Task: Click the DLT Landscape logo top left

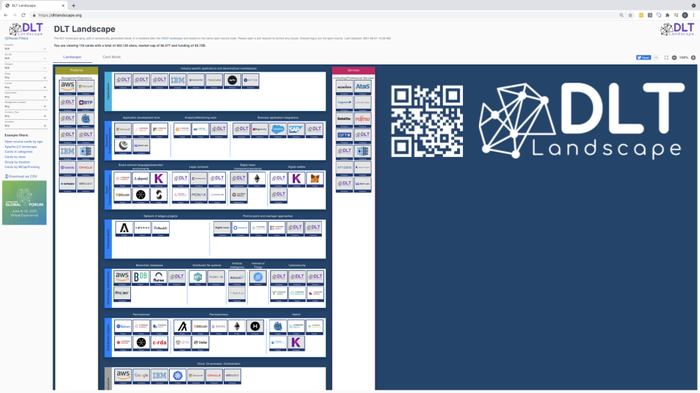Action: (26, 29)
